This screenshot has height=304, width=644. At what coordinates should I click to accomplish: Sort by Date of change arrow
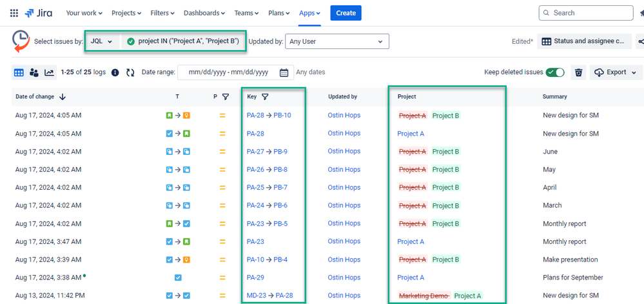point(63,97)
